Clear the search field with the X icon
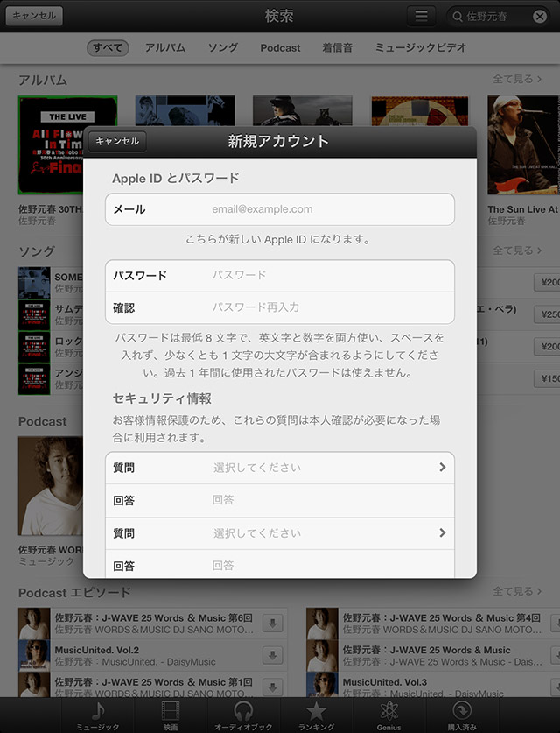560x733 pixels. click(x=540, y=17)
